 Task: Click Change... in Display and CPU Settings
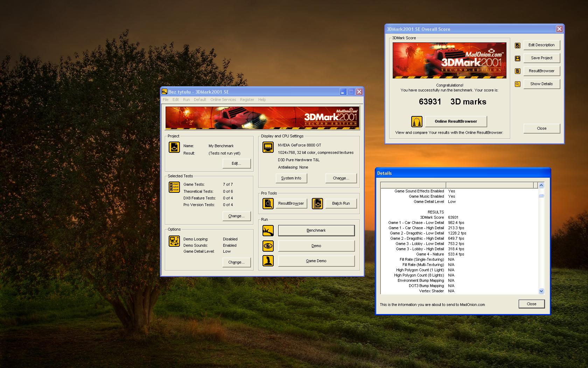click(341, 178)
